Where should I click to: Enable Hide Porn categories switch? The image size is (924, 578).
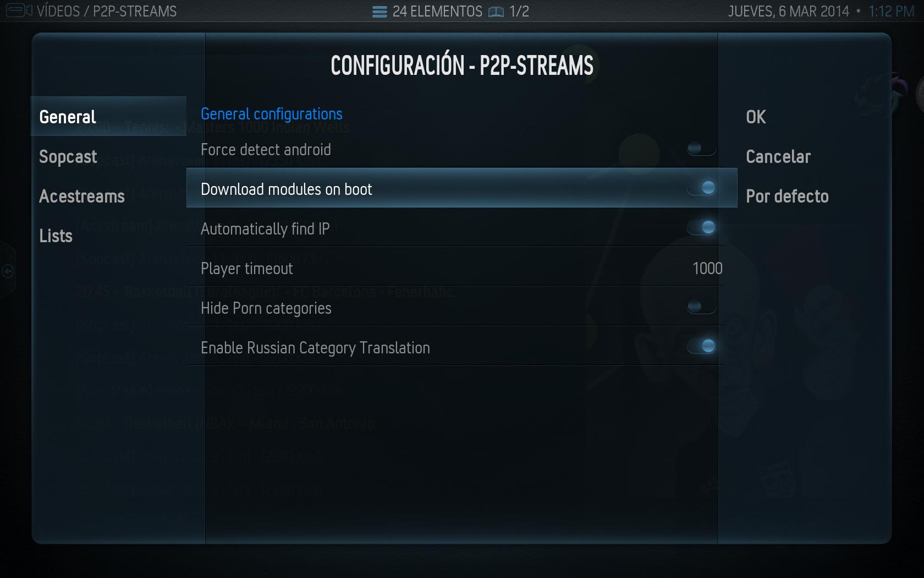tap(701, 307)
